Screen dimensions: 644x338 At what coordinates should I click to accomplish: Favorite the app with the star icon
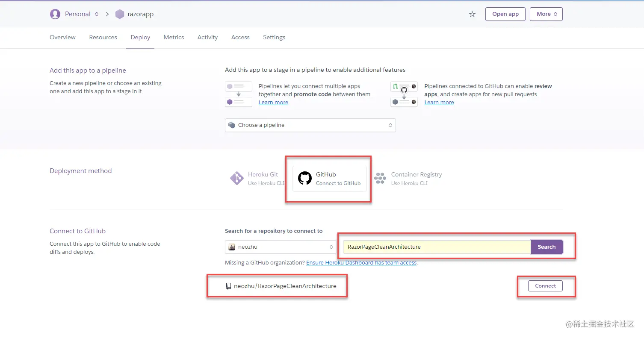tap(472, 14)
